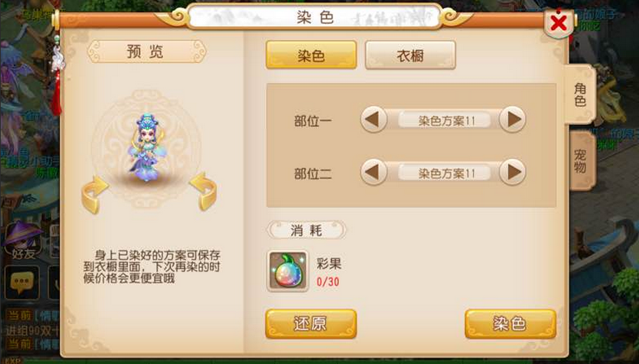This screenshot has width=639, height=364.
Task: Open the 好友 friends icon
Action: (23, 240)
